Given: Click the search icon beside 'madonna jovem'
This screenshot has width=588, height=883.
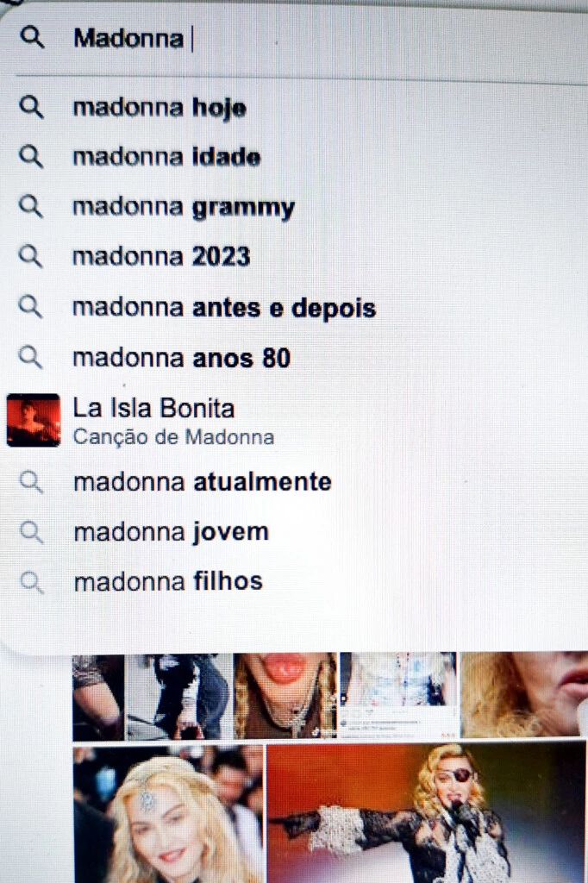Looking at the screenshot, I should coord(32,532).
